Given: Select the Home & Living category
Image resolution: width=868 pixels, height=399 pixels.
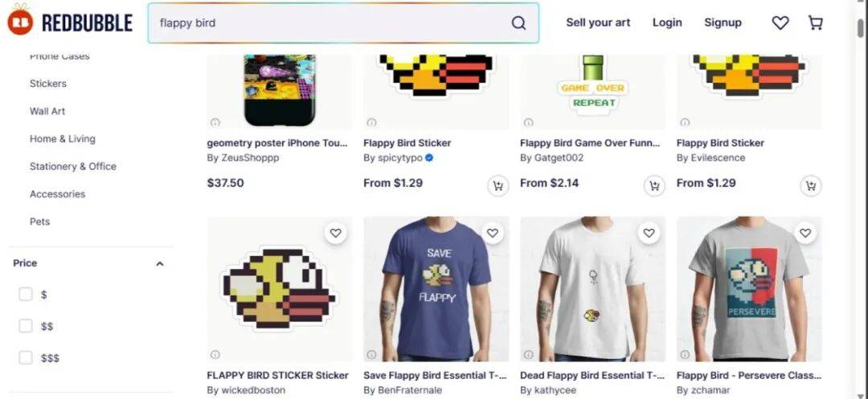Looking at the screenshot, I should pyautogui.click(x=63, y=139).
